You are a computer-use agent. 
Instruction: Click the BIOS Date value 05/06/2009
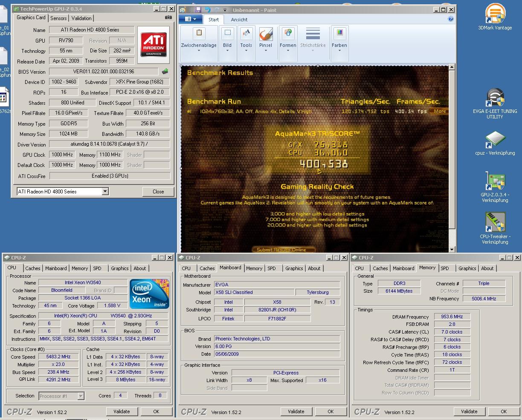pyautogui.click(x=276, y=354)
